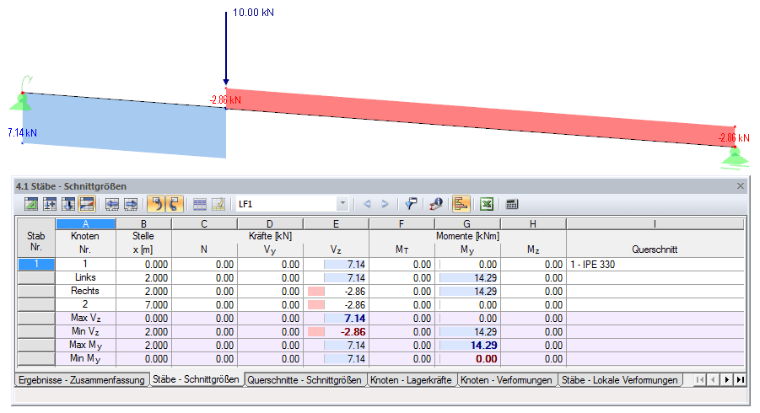Click the right-arrow table navigation icon
The height and width of the screenshot is (413, 760).
[x=131, y=204]
